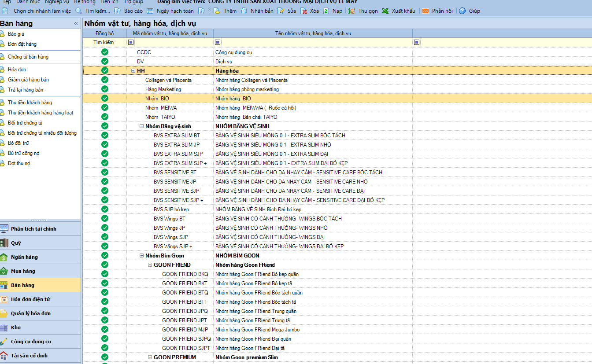The image size is (592, 364).
Task: Open filter operator box in Mã nhóm column
Action: tap(130, 42)
